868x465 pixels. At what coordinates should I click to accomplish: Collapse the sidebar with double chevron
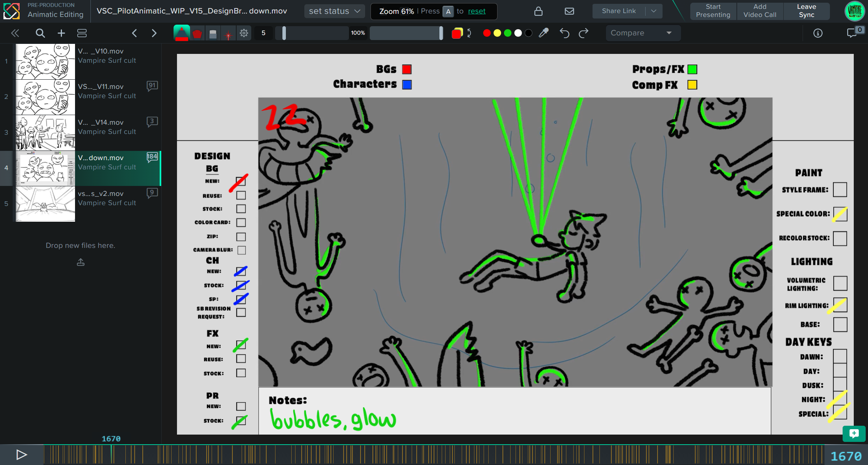tap(15, 33)
